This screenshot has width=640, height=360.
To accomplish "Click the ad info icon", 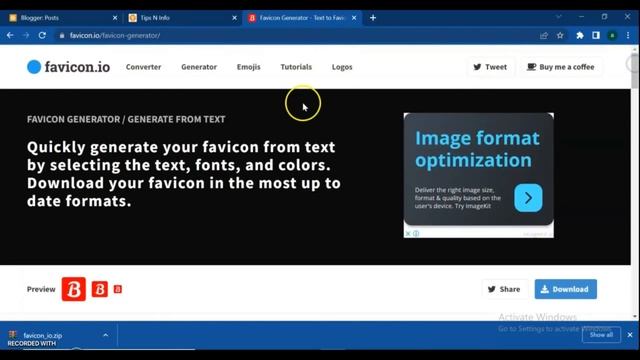I will 416,233.
